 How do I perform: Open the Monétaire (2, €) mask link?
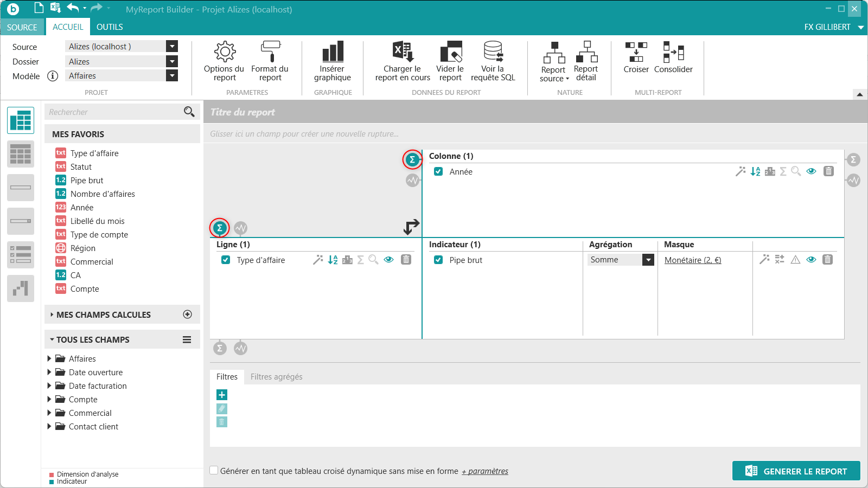point(693,260)
